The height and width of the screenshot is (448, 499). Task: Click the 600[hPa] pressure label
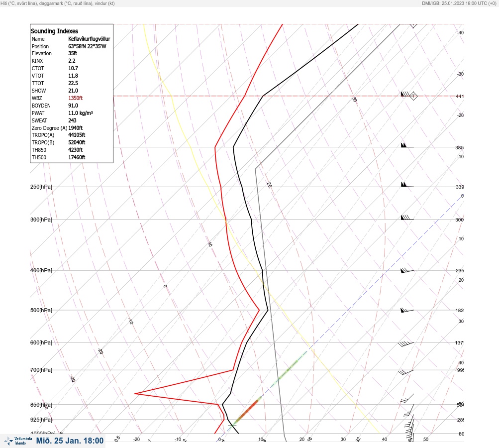tap(41, 342)
